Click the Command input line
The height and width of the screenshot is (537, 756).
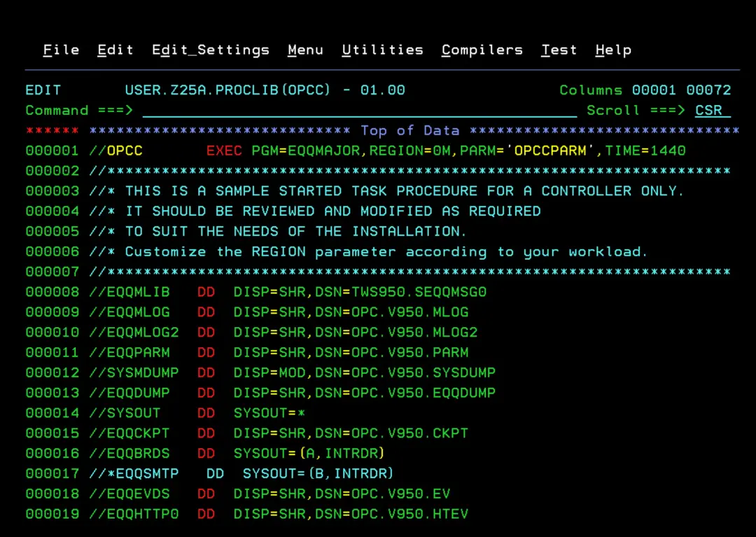pos(360,111)
